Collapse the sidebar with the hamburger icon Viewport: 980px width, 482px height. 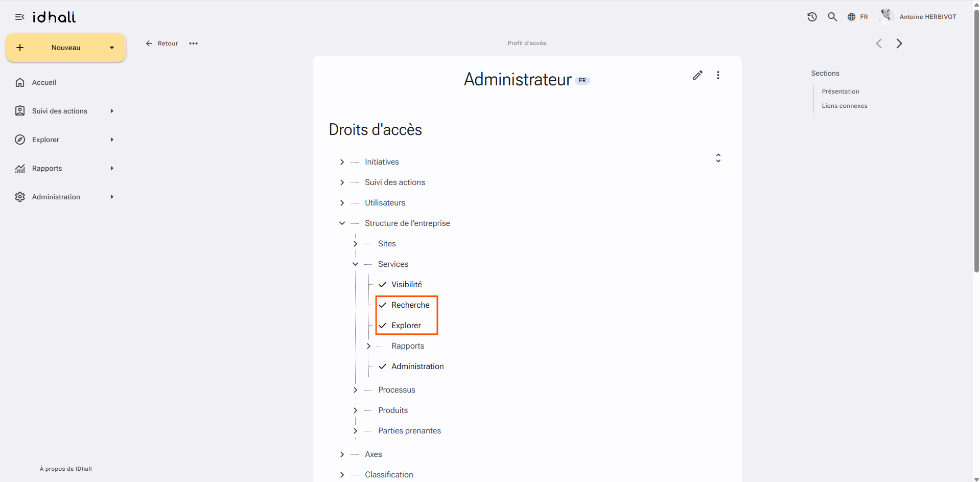click(x=20, y=17)
